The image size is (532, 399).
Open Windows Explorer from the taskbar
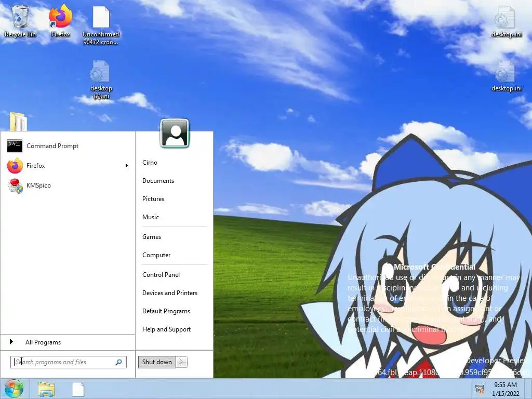(x=46, y=389)
